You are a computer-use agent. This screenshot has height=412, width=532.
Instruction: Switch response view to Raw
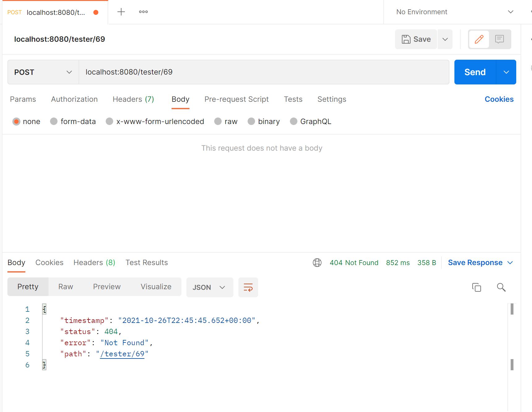coord(66,287)
